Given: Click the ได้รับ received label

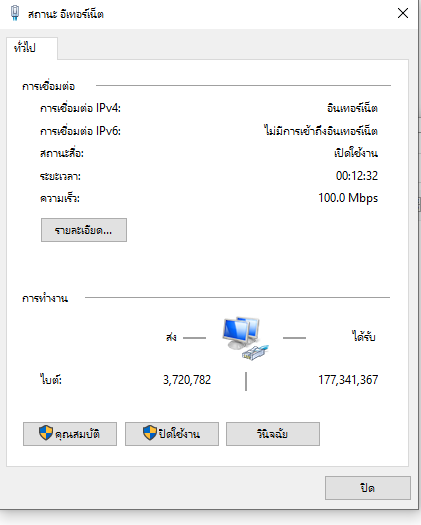Looking at the screenshot, I should click(x=364, y=336).
